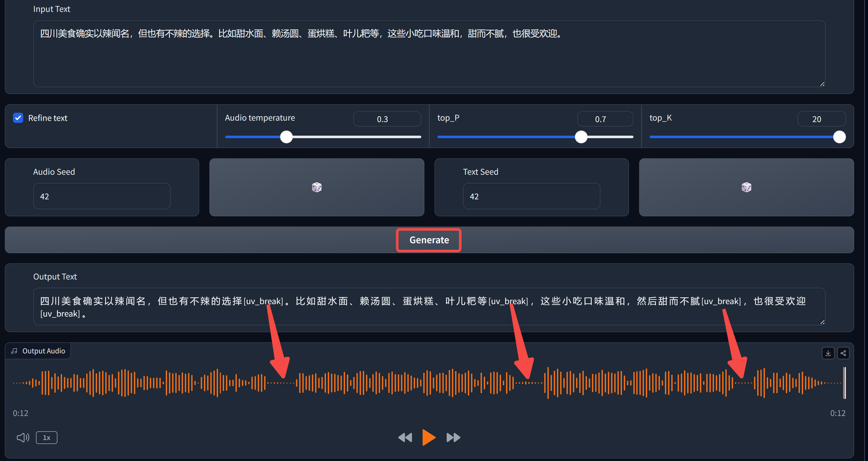Click the top_P slider handle
The width and height of the screenshot is (868, 461).
pos(581,137)
